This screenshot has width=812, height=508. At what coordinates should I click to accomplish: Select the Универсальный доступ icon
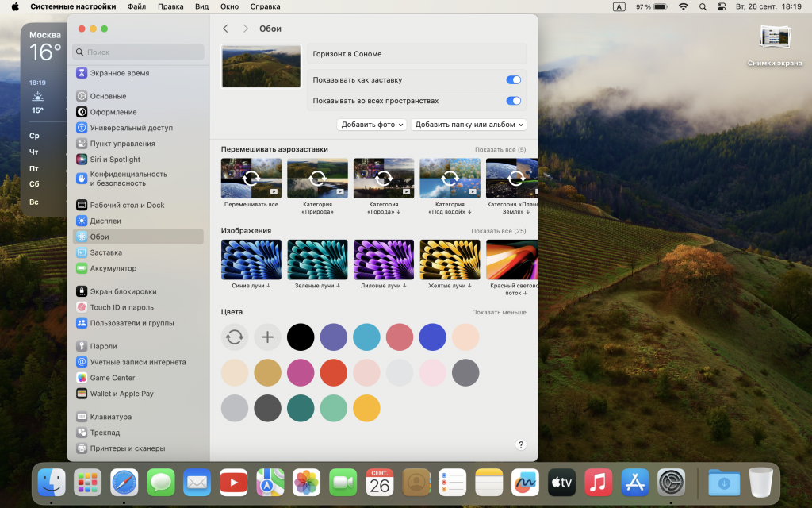82,128
